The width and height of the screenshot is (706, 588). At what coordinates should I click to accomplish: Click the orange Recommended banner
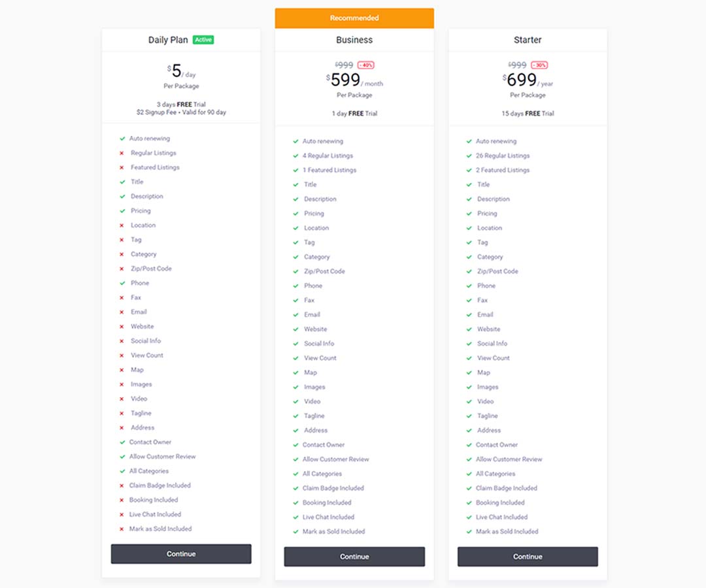coord(354,18)
